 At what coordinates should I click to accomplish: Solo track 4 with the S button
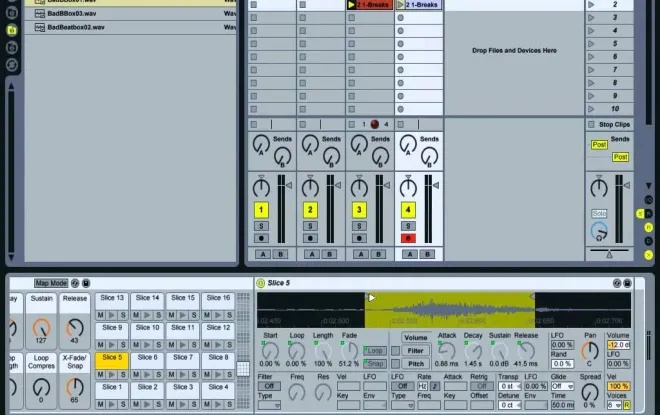(x=408, y=226)
